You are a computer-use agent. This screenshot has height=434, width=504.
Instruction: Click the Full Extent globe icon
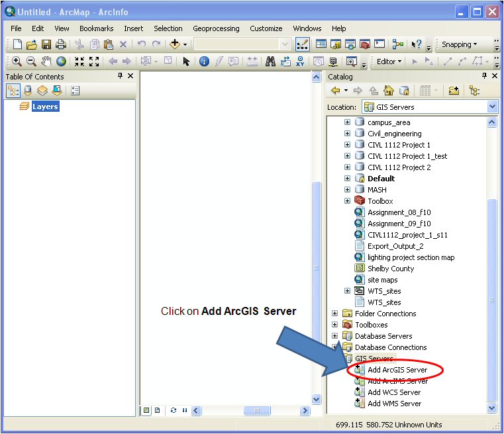point(61,61)
